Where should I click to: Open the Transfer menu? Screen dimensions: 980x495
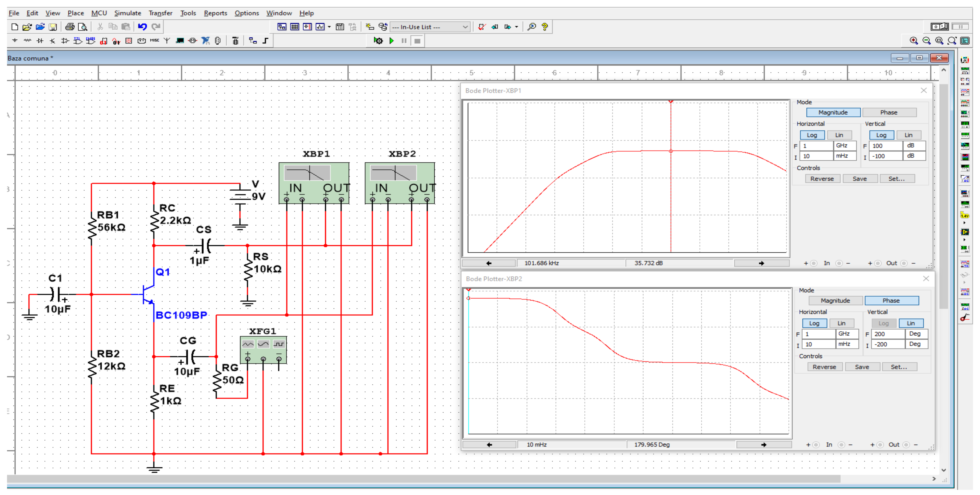(160, 13)
